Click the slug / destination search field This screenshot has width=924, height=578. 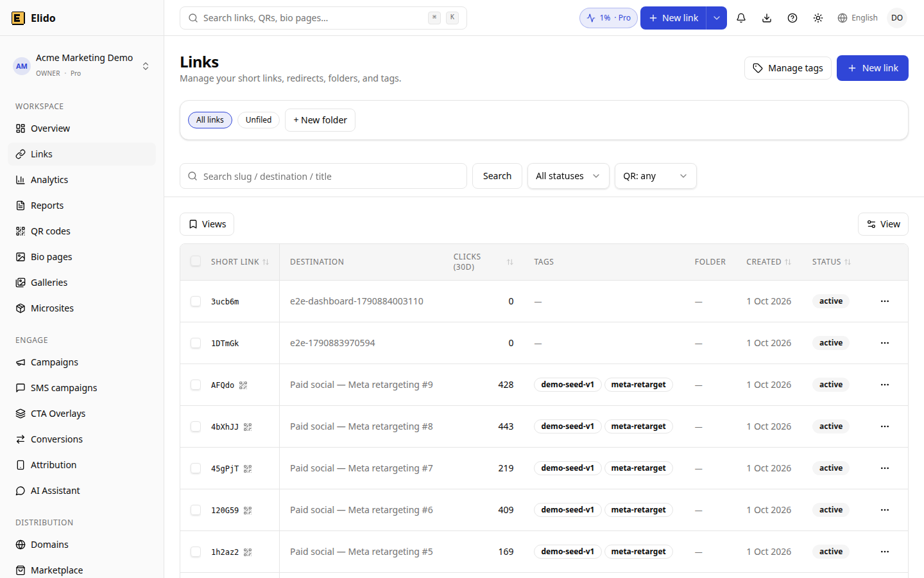[323, 176]
